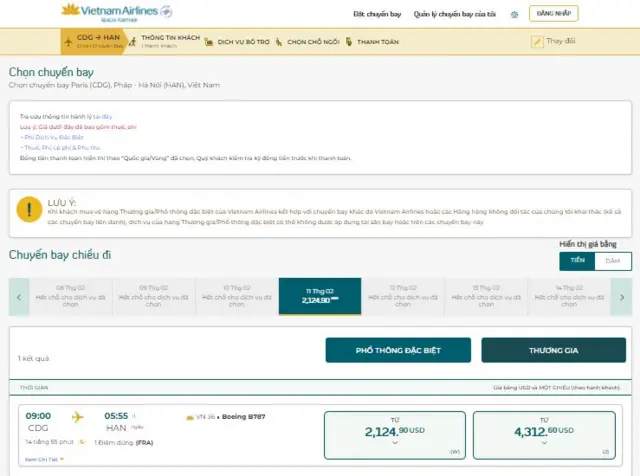Click the yellow warning exclamation icon
640x476 pixels.
(29, 209)
